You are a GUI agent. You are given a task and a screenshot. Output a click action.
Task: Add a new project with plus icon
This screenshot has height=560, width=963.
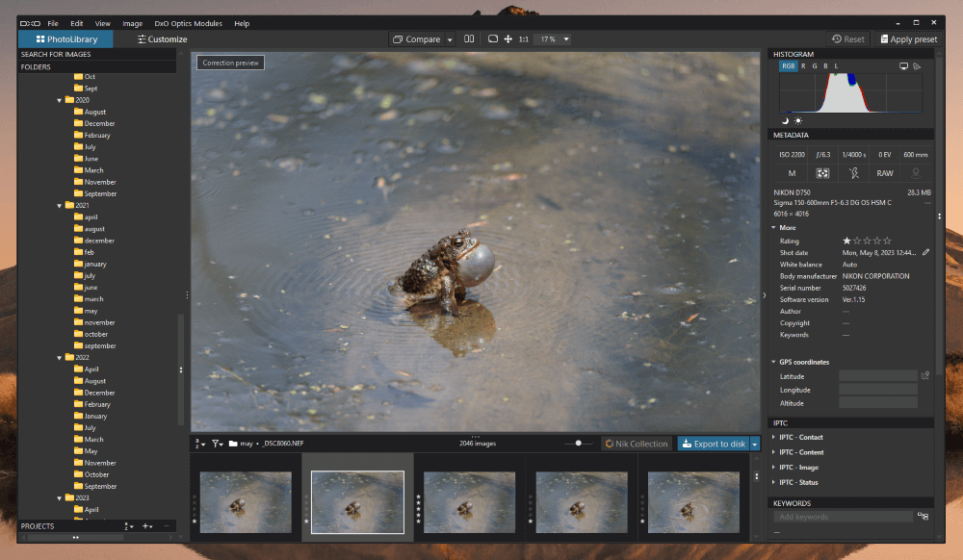tap(147, 526)
